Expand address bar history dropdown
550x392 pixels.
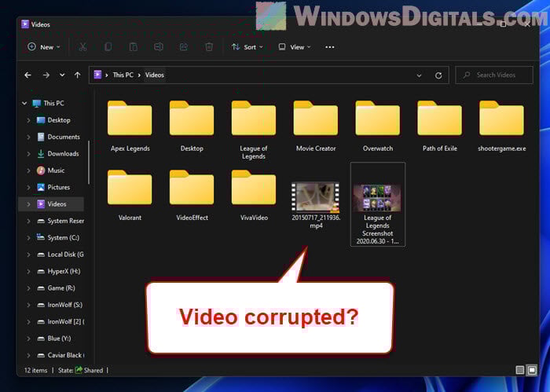pyautogui.click(x=419, y=75)
